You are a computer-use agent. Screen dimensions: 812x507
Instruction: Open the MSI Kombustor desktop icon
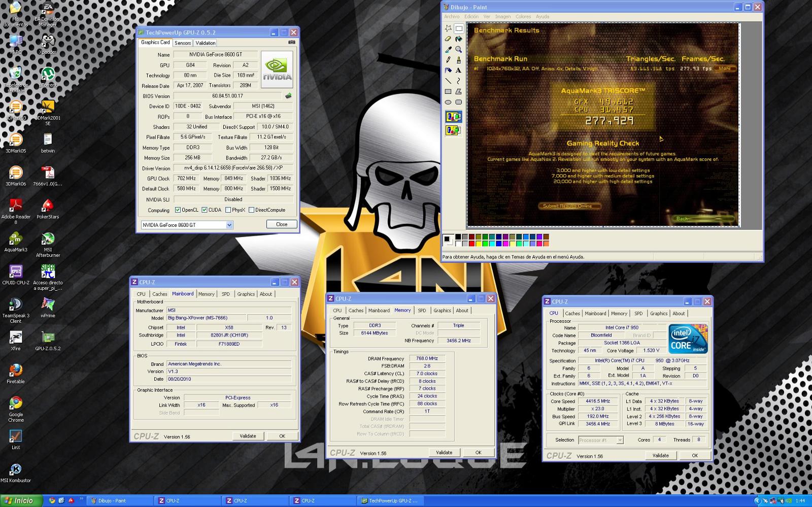point(16,472)
